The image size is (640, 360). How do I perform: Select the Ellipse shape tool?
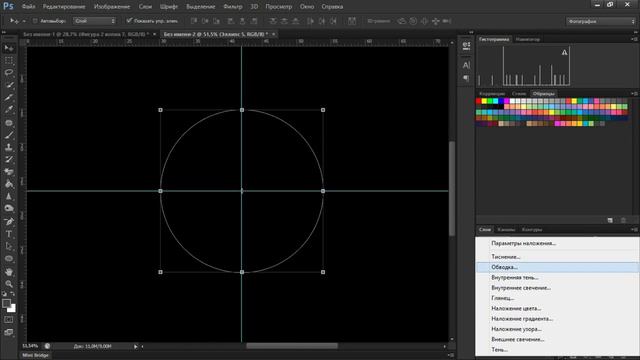click(9, 259)
